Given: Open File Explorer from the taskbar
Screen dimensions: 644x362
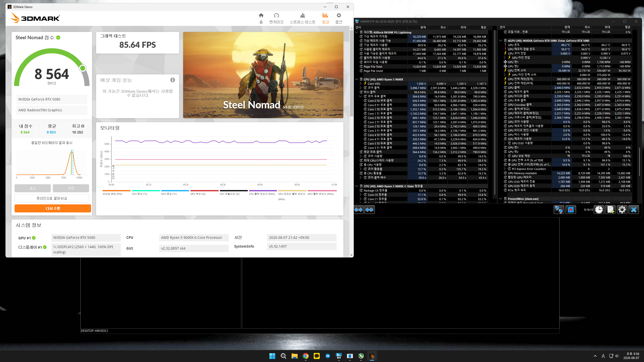Looking at the screenshot, I should tap(294, 356).
